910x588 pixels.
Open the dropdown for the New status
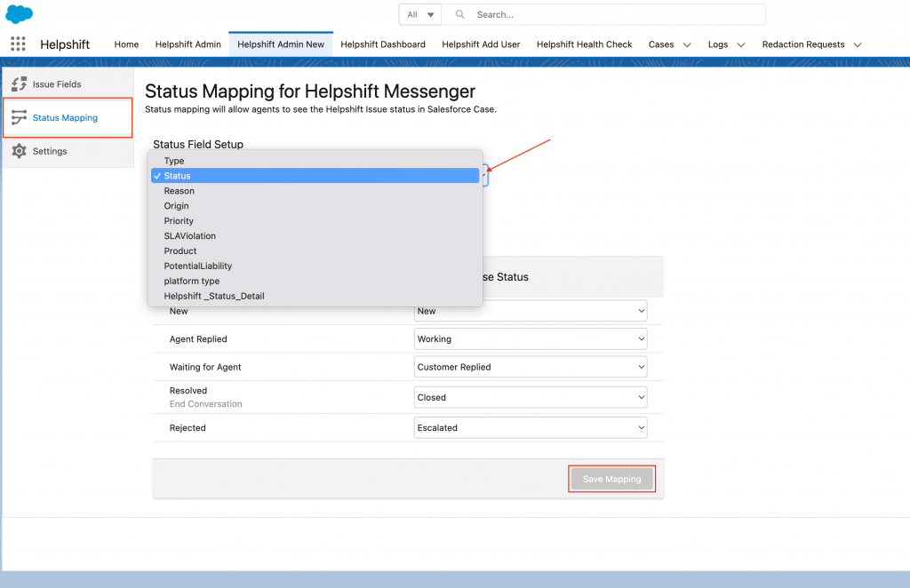point(531,311)
